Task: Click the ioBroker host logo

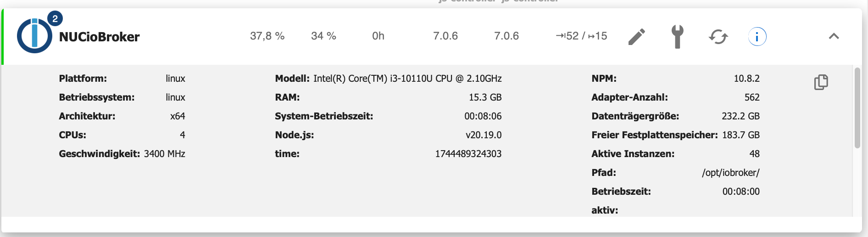Action: [x=34, y=37]
